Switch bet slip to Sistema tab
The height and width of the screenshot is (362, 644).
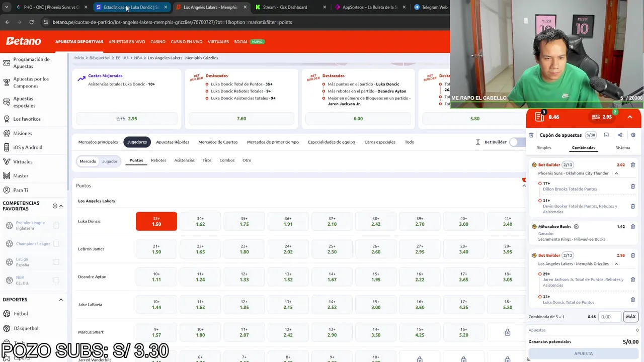(623, 148)
